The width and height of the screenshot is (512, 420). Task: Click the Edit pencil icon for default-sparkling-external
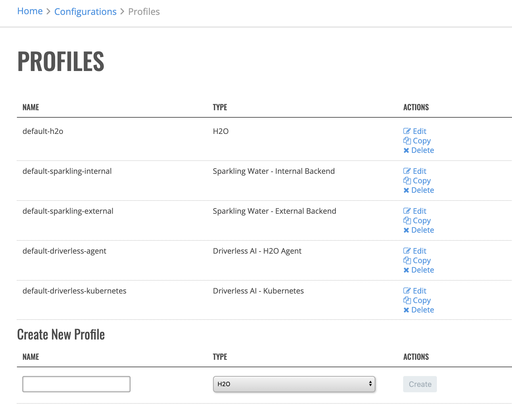407,211
